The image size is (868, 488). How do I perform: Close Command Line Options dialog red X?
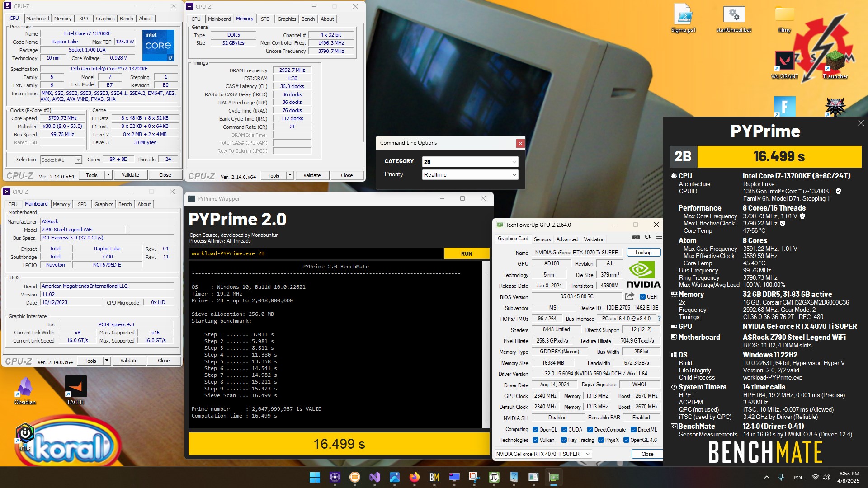click(520, 143)
